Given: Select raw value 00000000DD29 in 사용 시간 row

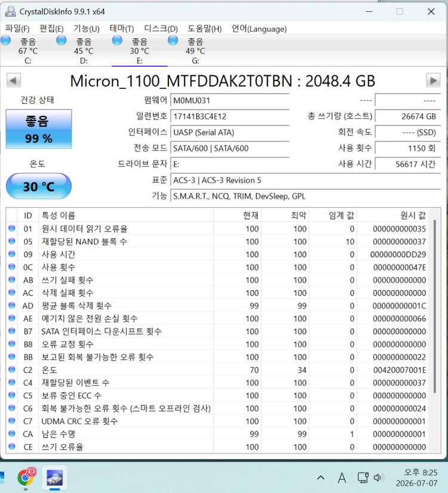Looking at the screenshot, I should pos(398,254).
